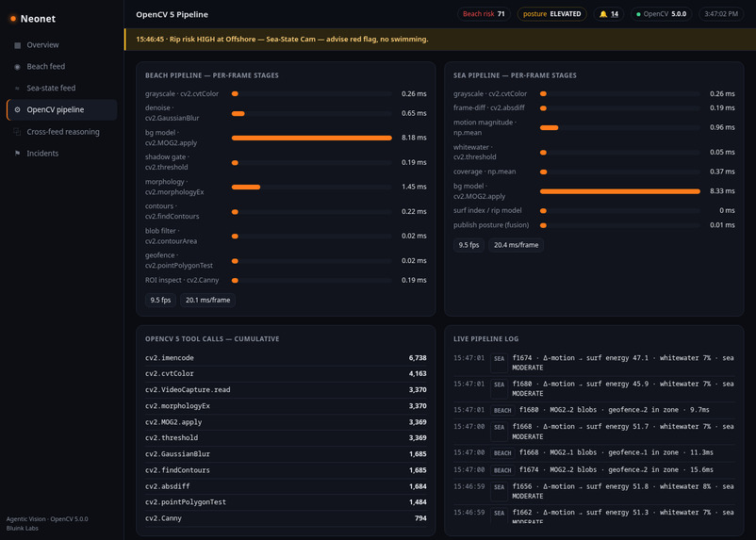
Task: Click the OpenCV 5.0.0 version badge
Action: click(x=661, y=14)
